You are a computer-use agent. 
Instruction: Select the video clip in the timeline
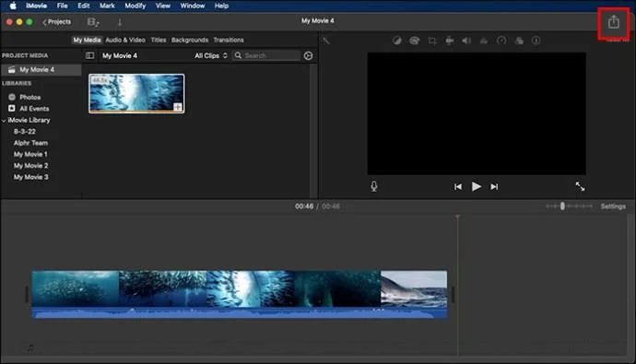click(240, 294)
